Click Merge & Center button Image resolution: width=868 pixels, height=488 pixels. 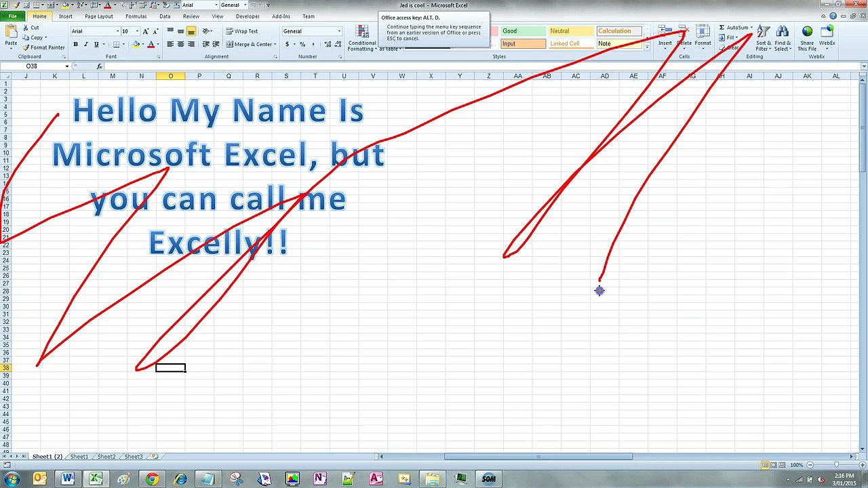click(251, 44)
